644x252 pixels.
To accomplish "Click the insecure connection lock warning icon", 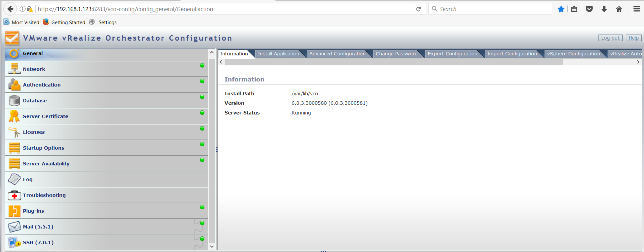I will point(30,9).
